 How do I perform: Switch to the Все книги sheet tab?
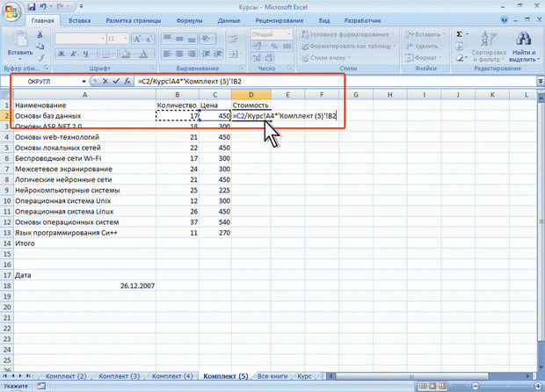point(272,376)
